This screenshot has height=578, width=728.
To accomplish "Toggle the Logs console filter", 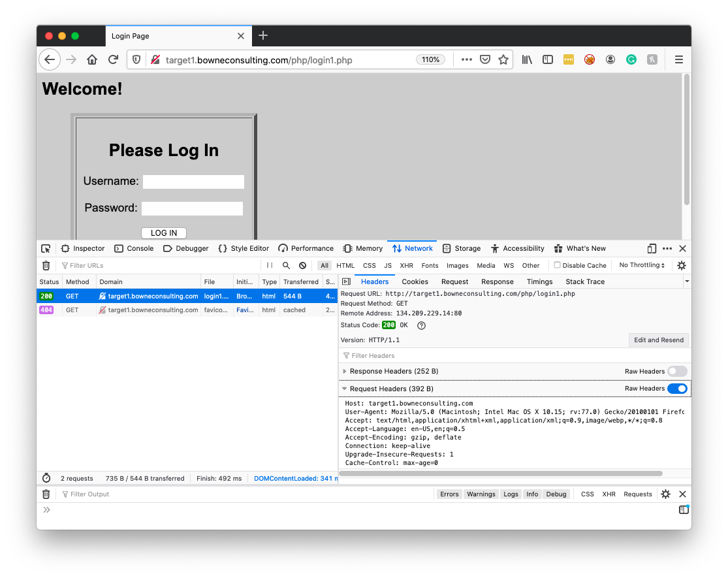I will [x=511, y=494].
